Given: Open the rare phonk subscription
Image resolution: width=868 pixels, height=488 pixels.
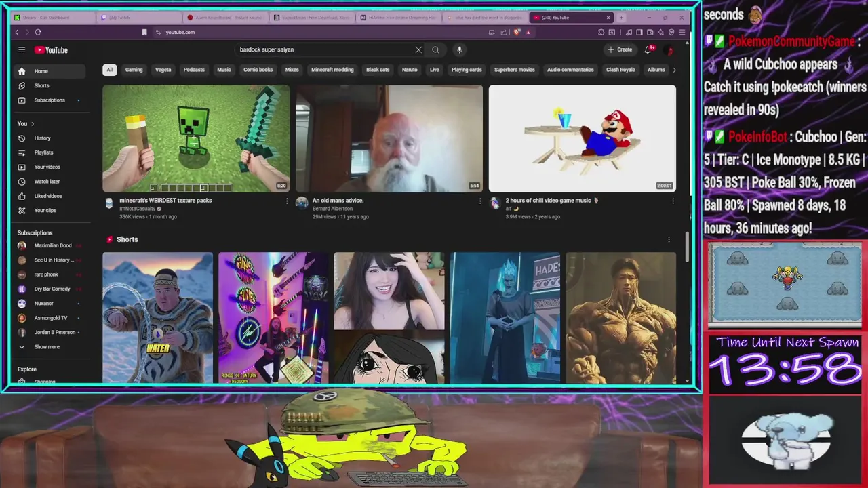Looking at the screenshot, I should point(51,274).
